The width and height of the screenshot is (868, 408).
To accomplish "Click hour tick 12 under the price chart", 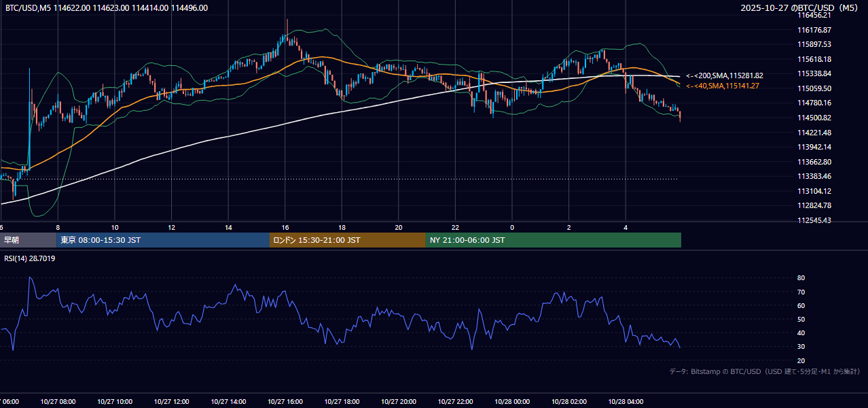I will tap(171, 227).
